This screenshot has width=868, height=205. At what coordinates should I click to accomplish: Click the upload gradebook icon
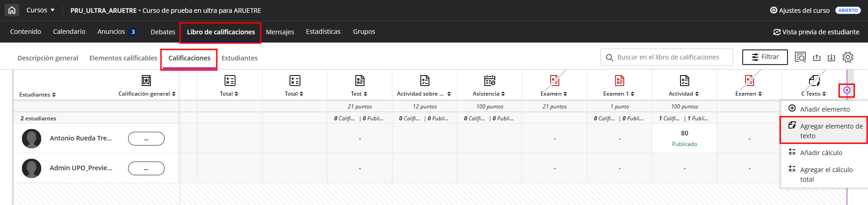coord(817,58)
